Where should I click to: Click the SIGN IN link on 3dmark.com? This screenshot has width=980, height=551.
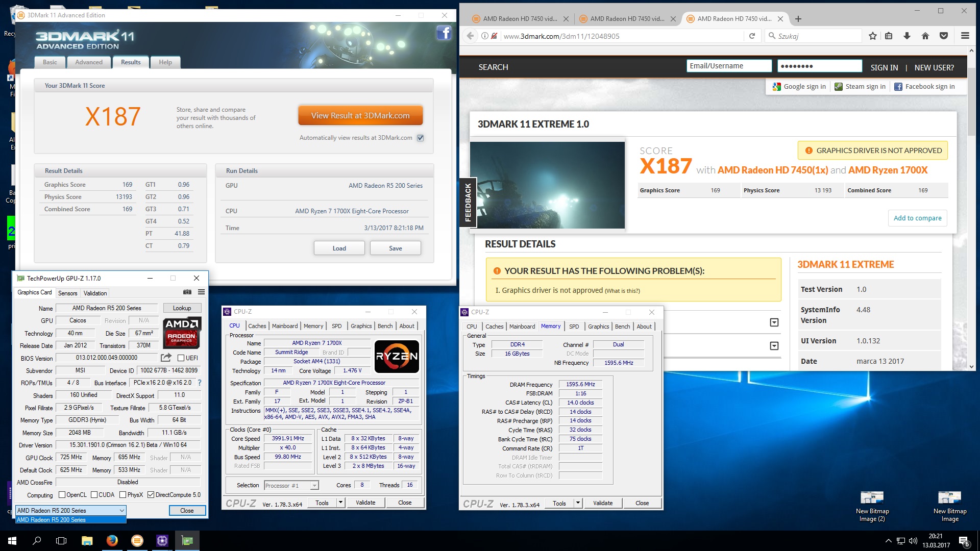coord(884,67)
